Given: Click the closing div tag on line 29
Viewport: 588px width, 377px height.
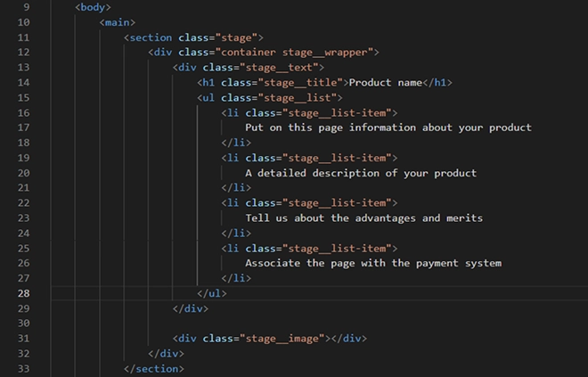Looking at the screenshot, I should [x=191, y=308].
